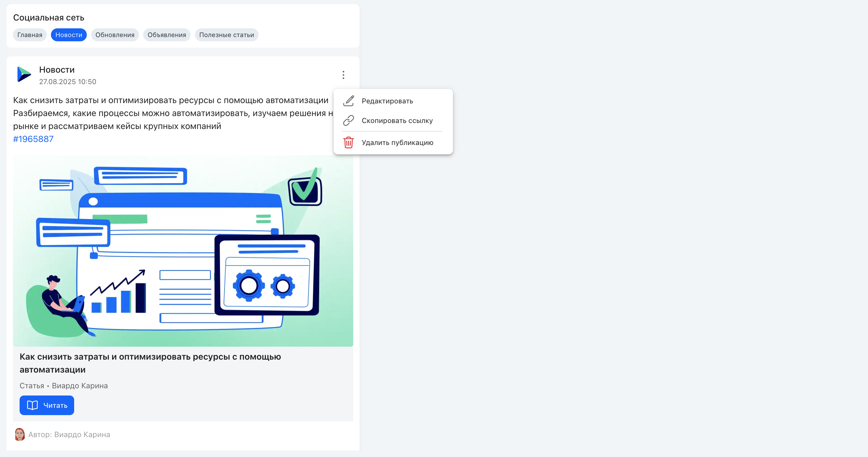Open the hashtag link #1965887
This screenshot has width=868, height=457.
33,139
